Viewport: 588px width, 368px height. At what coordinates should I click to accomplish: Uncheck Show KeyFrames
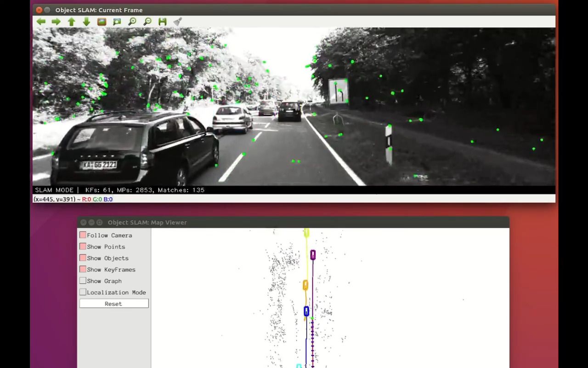(83, 270)
